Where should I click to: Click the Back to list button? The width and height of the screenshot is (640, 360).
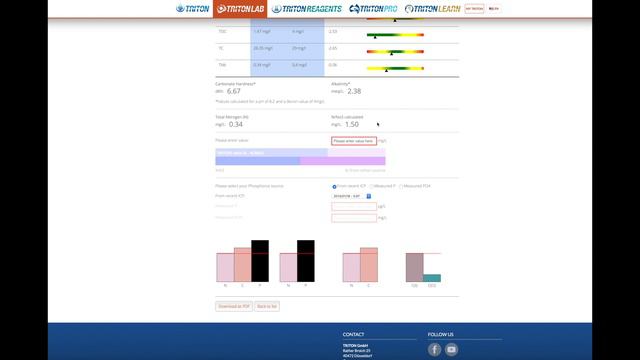click(267, 306)
